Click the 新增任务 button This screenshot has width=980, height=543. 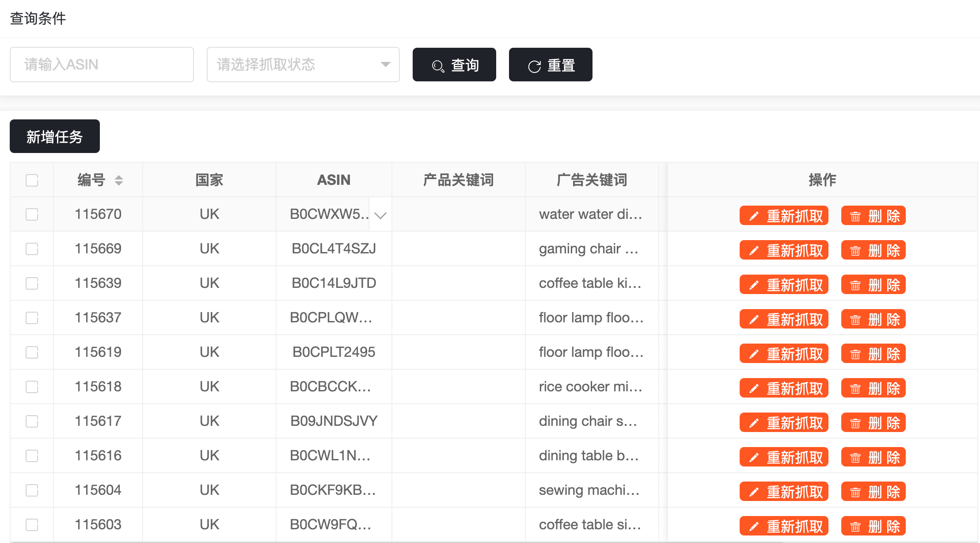coord(55,137)
